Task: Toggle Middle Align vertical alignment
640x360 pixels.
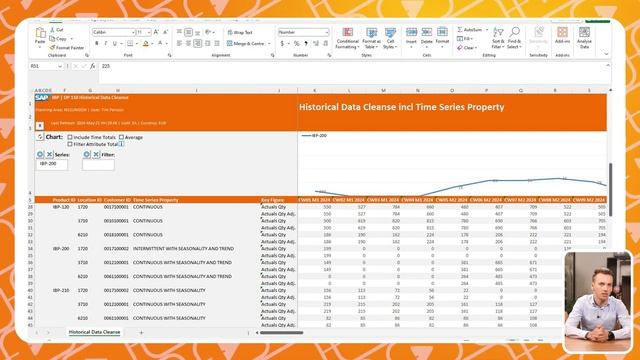Action: (188, 32)
